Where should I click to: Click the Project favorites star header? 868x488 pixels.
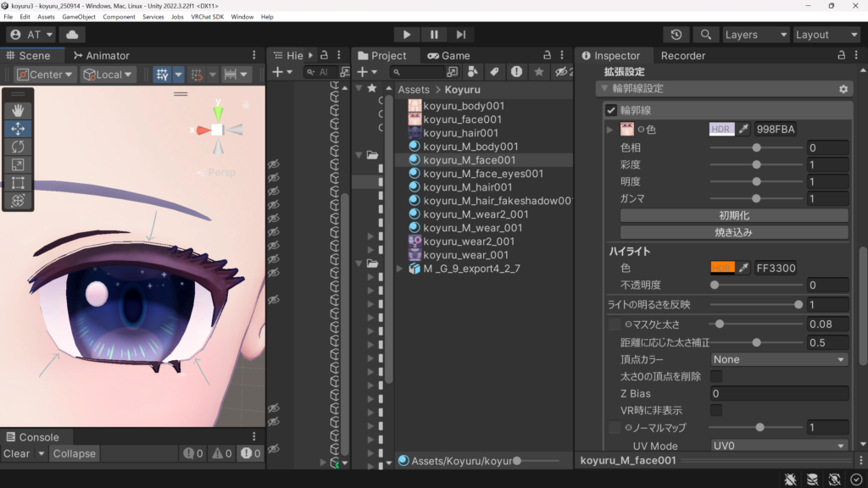[x=372, y=88]
